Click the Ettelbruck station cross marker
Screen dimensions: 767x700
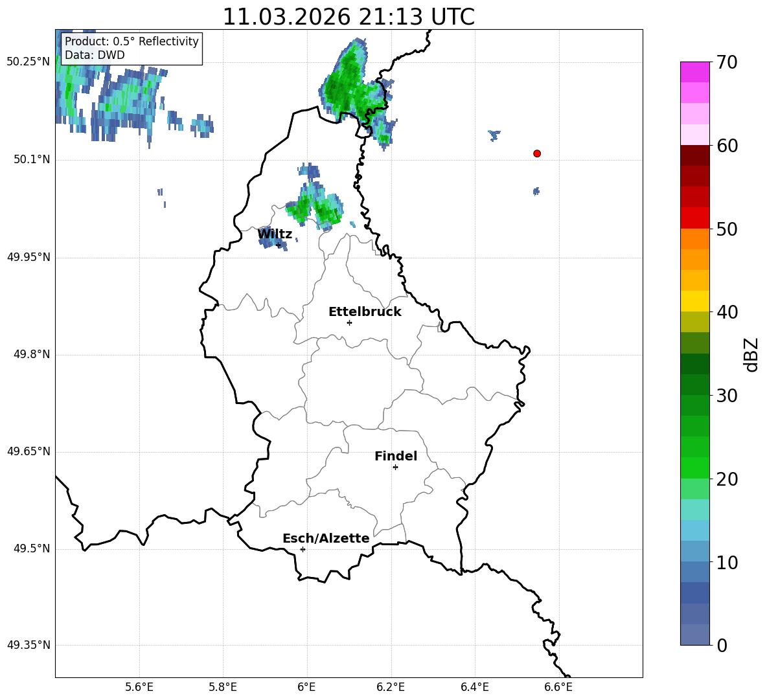[349, 322]
